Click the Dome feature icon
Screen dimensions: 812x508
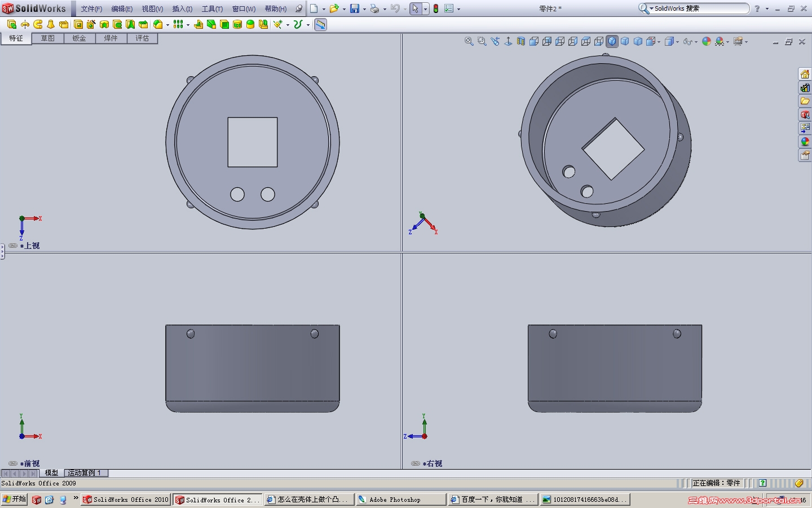coord(250,24)
